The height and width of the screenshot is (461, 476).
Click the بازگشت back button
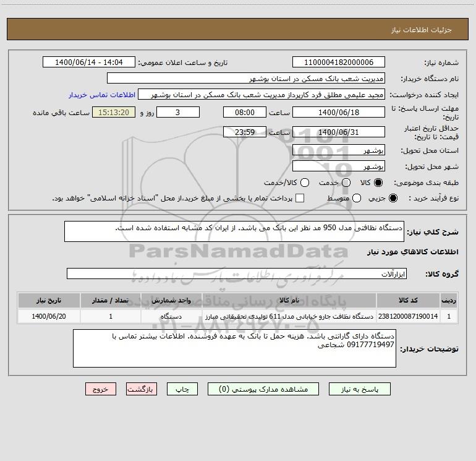point(142,389)
